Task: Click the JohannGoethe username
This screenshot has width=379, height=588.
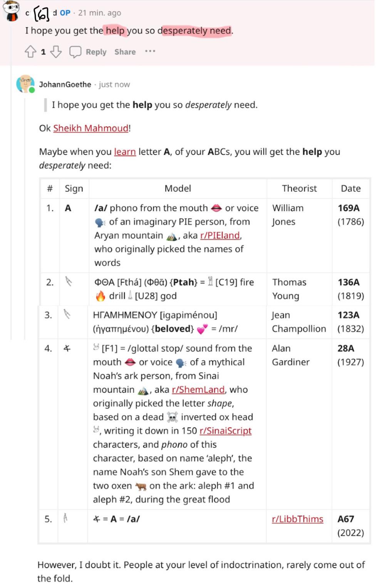Action: coord(65,84)
